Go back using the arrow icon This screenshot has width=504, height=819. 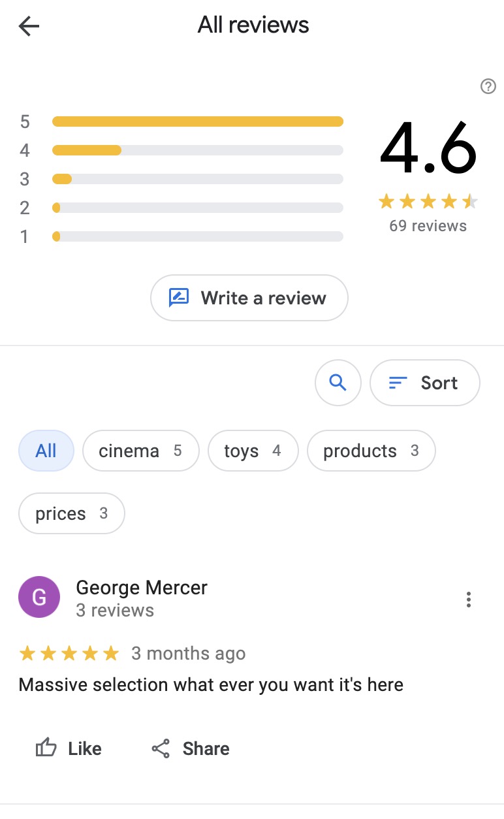click(29, 26)
